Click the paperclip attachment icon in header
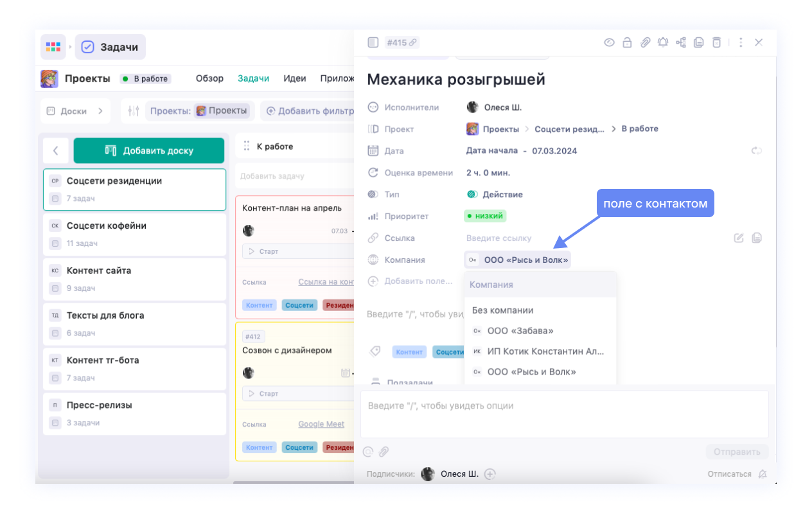The height and width of the screenshot is (514, 812). [645, 42]
